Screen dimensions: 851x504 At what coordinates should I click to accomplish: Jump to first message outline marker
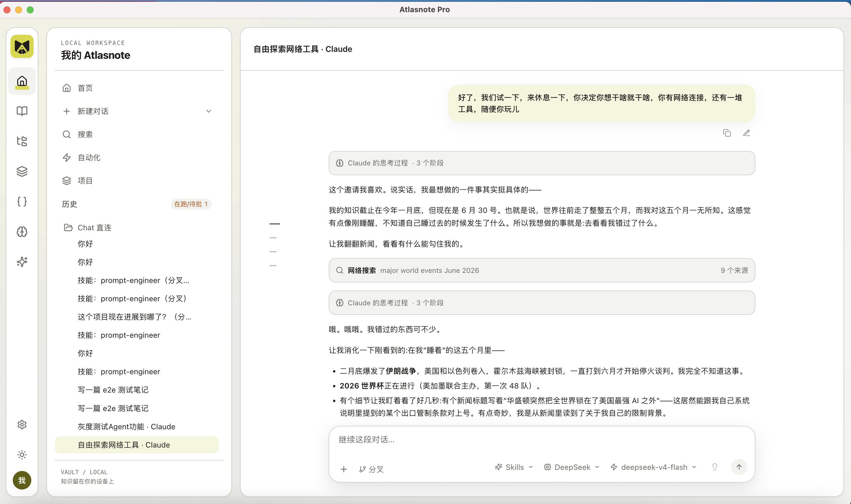click(x=274, y=224)
